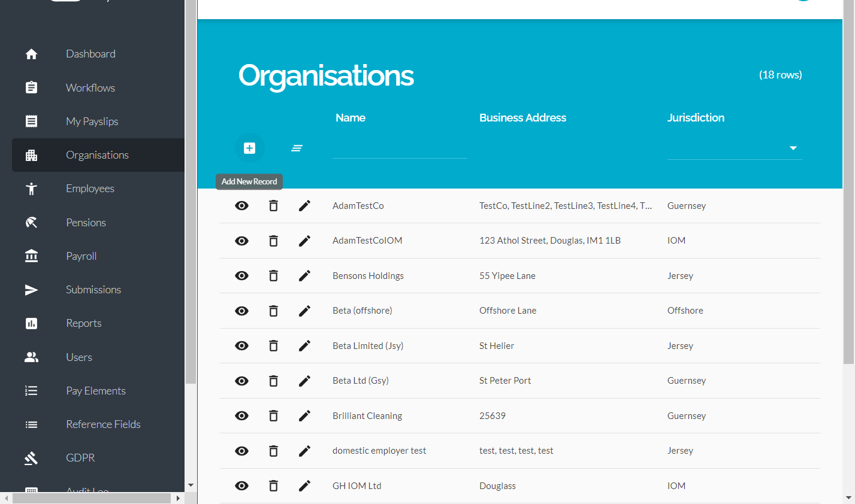This screenshot has width=855, height=504.
Task: Edit Beta Limited (Jsy) with pencil
Action: (304, 346)
